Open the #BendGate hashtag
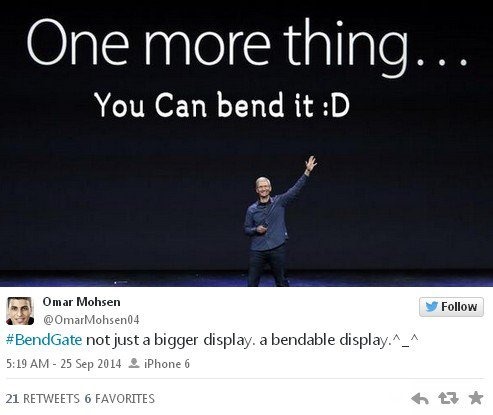This screenshot has width=493, height=415. [44, 340]
